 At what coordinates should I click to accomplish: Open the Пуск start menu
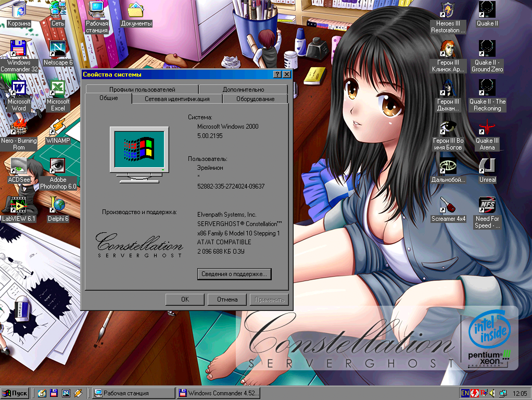(x=15, y=393)
